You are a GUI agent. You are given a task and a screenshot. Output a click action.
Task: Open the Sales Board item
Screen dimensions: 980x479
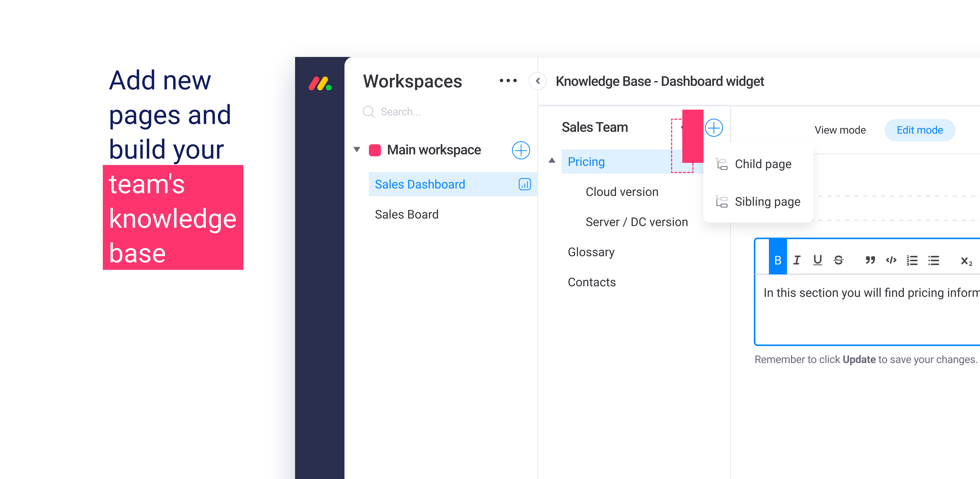click(x=406, y=214)
